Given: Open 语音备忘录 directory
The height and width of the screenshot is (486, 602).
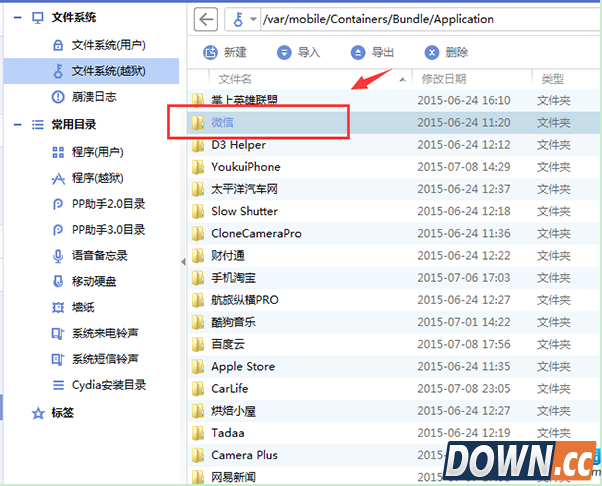Looking at the screenshot, I should [x=91, y=256].
